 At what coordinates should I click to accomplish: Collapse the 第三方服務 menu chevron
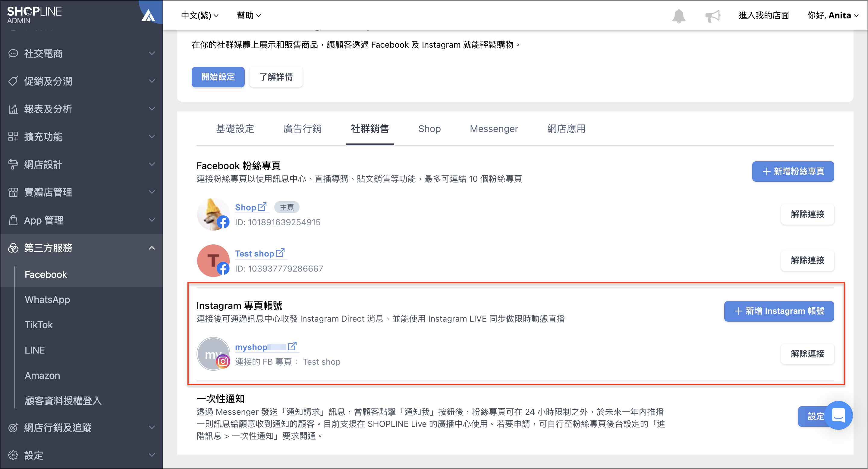tap(152, 248)
